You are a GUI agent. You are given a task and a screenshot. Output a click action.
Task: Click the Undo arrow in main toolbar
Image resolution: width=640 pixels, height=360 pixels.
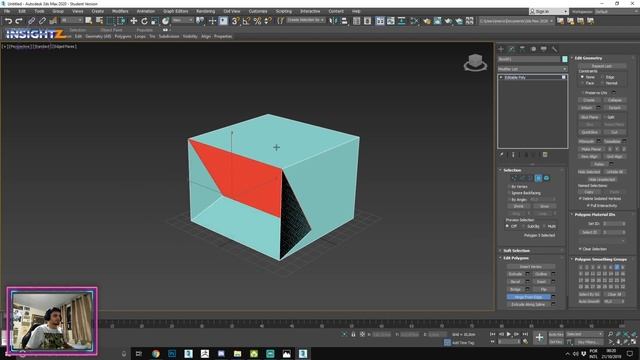click(8, 21)
